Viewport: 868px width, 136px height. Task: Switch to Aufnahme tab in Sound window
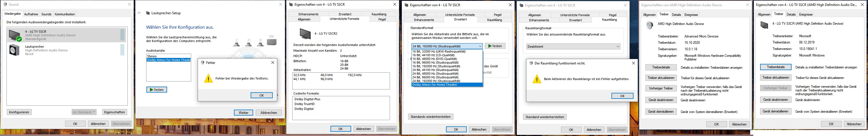(31, 14)
